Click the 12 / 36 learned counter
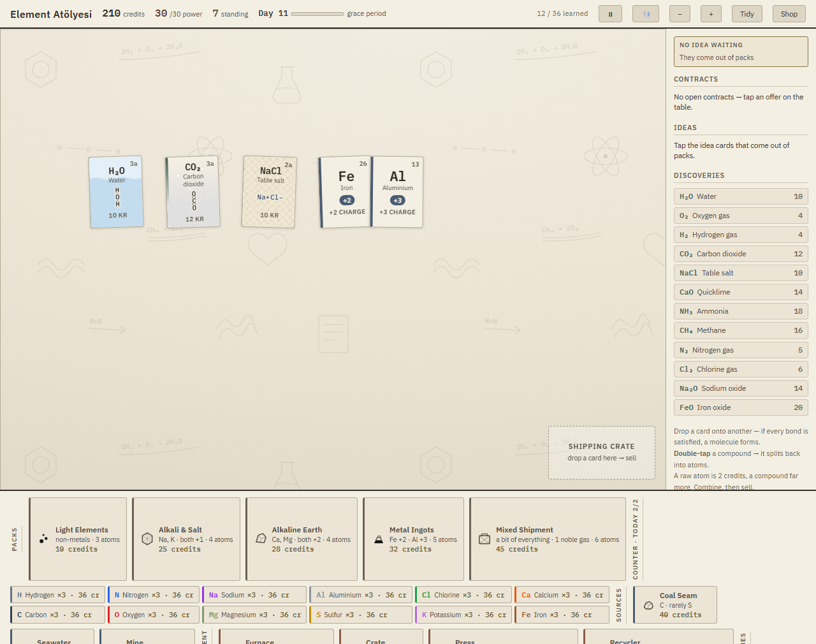This screenshot has height=644, width=816. (x=562, y=13)
